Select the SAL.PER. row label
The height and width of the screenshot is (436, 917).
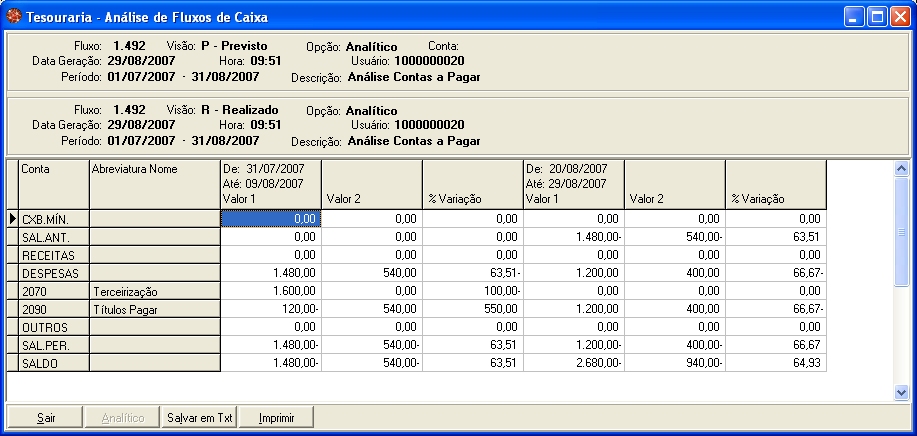pyautogui.click(x=54, y=346)
